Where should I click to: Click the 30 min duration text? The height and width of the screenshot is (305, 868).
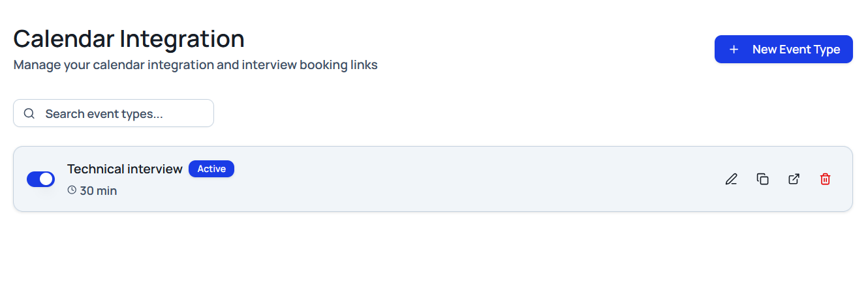pos(99,191)
